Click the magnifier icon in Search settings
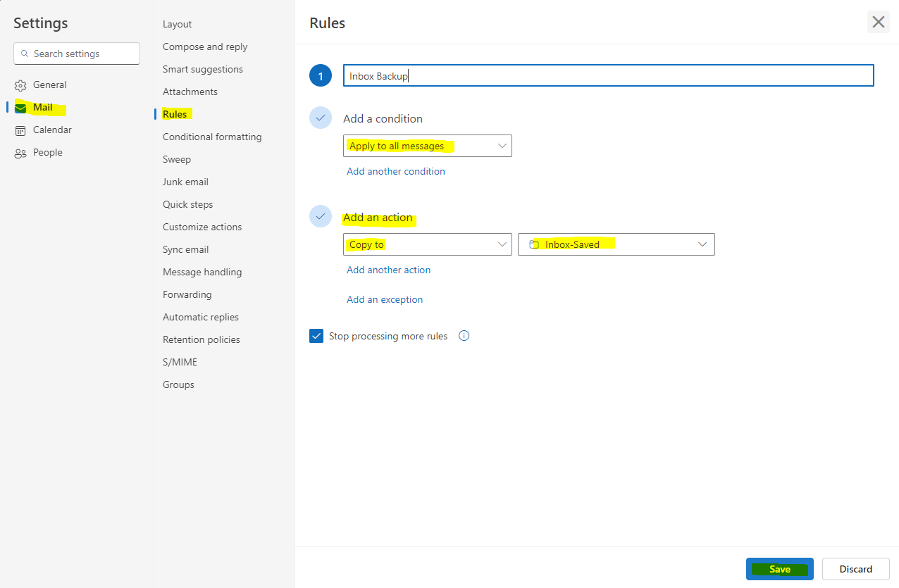Screen dimensions: 899x588 (x=25, y=54)
